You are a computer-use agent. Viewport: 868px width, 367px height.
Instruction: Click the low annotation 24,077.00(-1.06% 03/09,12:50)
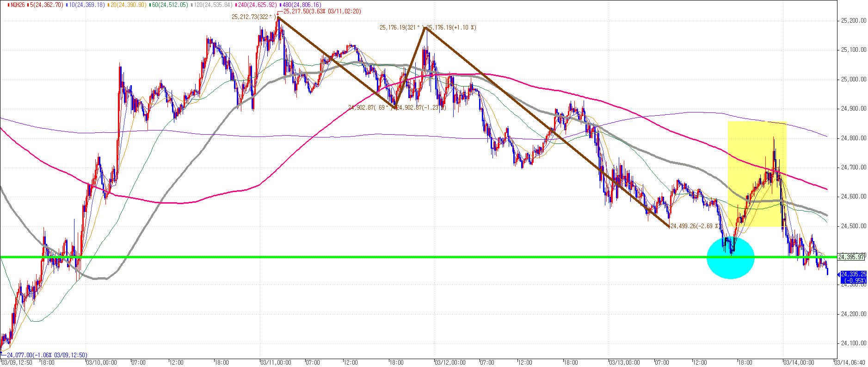47,355
